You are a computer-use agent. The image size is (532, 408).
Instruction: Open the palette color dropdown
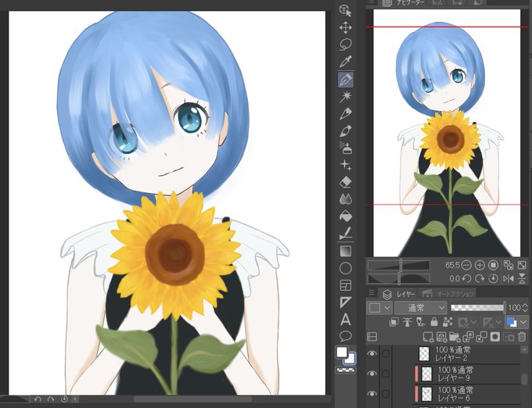click(379, 308)
